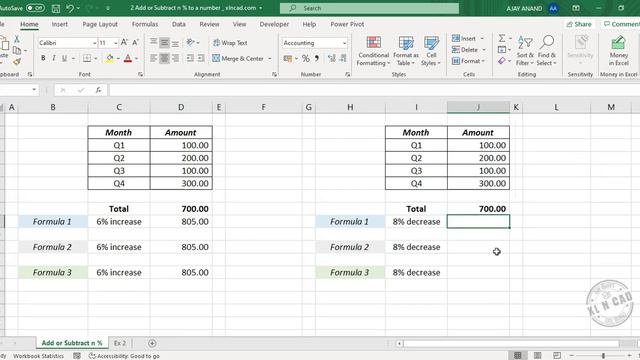Toggle Wrap Text

tap(230, 42)
